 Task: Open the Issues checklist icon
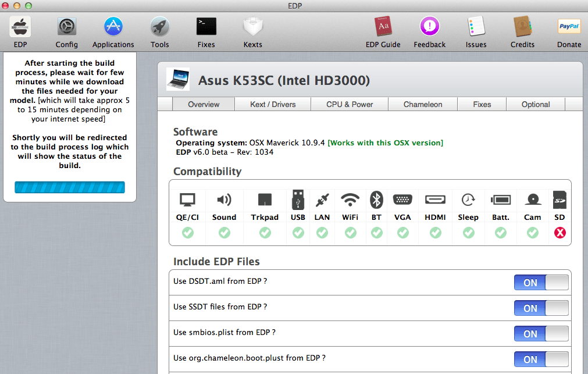point(476,27)
